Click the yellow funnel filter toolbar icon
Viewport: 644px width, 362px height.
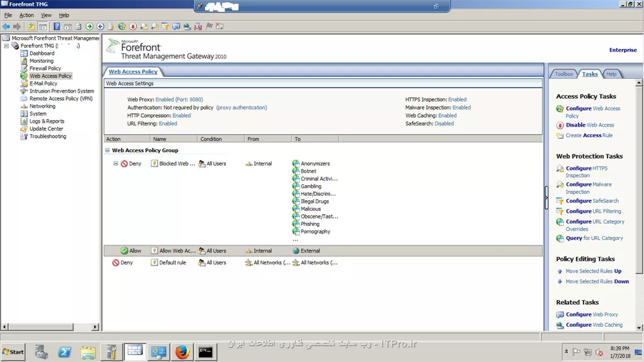click(165, 26)
